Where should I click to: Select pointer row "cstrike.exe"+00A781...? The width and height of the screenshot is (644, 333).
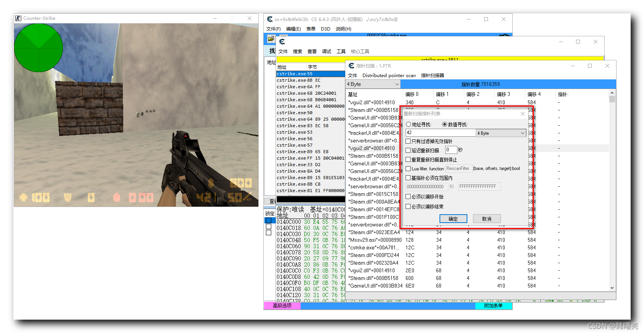pos(477,247)
